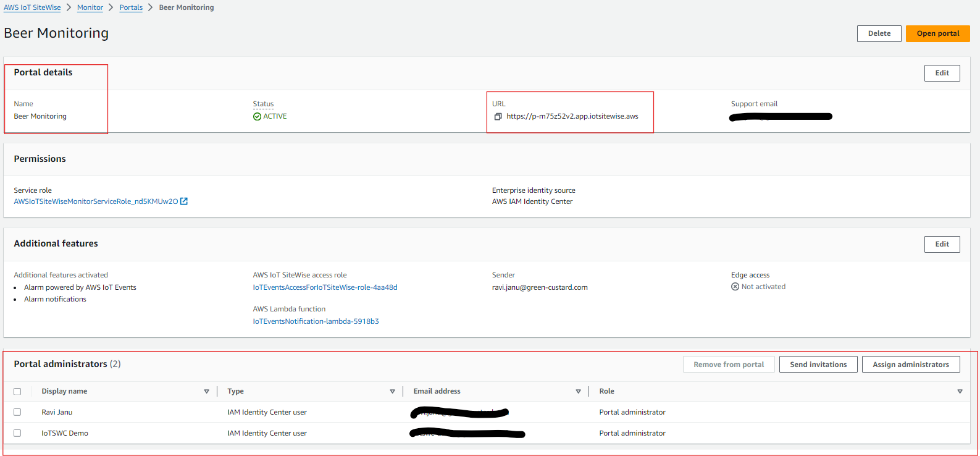Click the Alarm notifications list item
The image size is (980, 456).
[55, 299]
